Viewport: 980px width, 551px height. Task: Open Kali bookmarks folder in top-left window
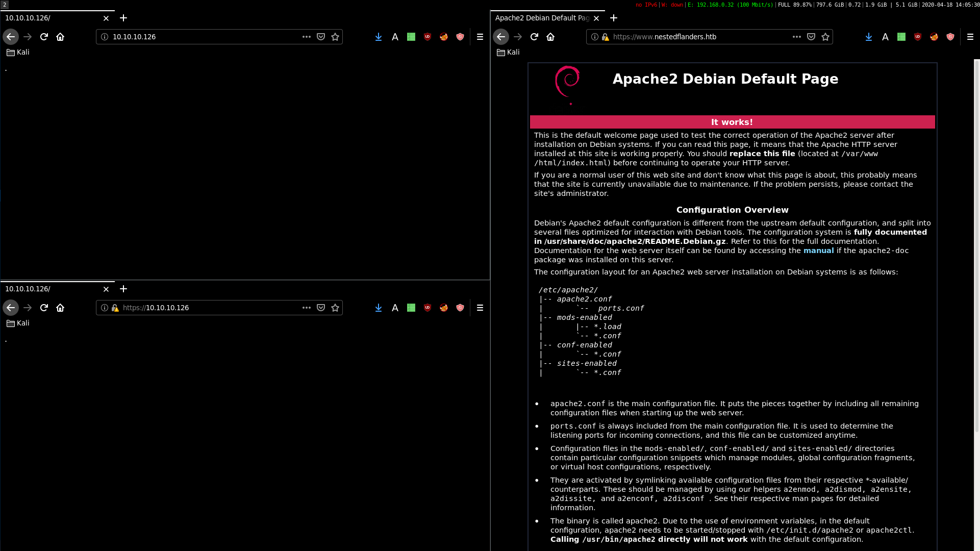point(18,52)
